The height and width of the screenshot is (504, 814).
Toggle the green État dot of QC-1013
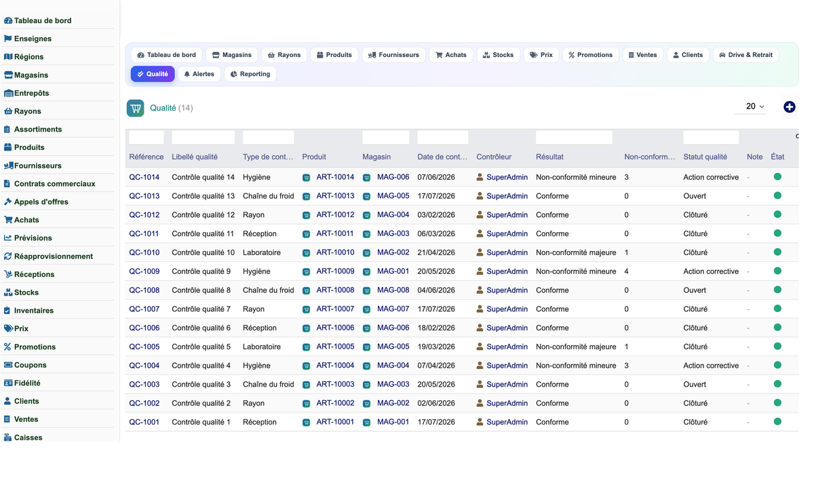777,195
